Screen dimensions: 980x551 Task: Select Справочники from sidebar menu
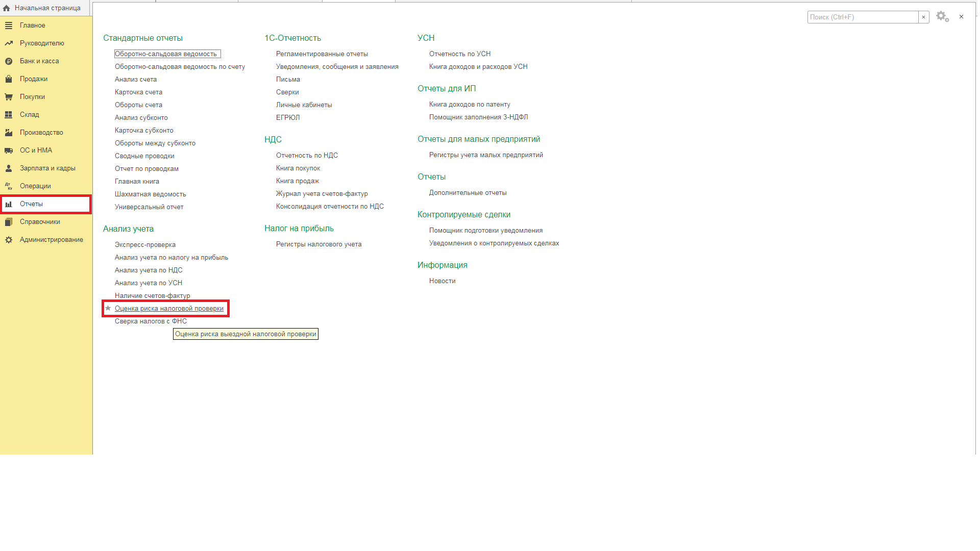(40, 221)
